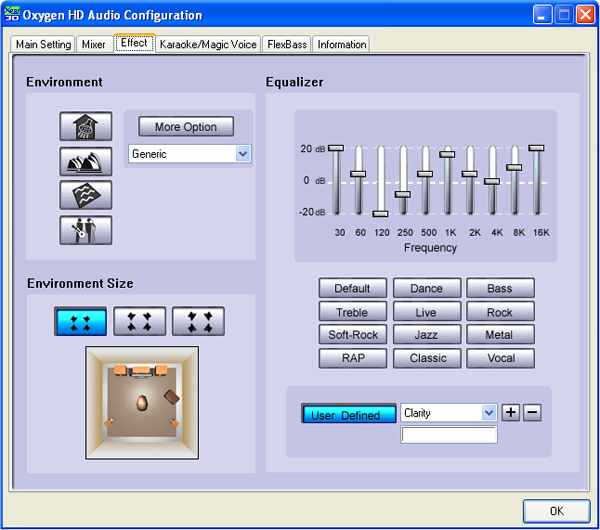Click the 2K equalizer slider handle
The width and height of the screenshot is (600, 530).
pyautogui.click(x=470, y=174)
